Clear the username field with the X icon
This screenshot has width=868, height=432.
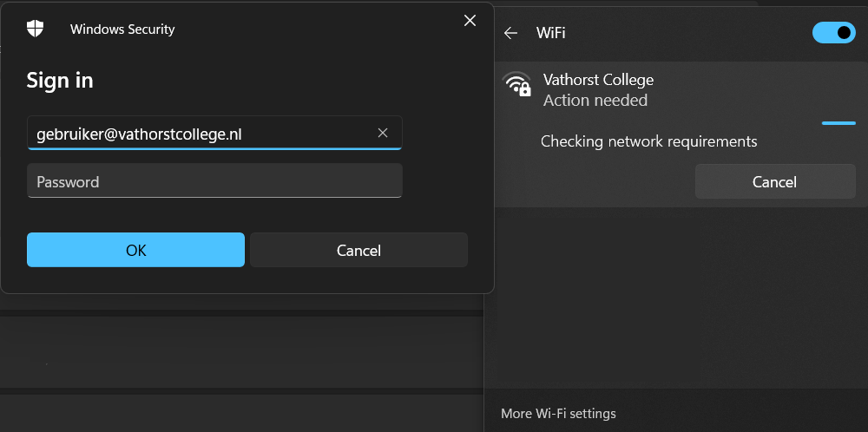(383, 133)
